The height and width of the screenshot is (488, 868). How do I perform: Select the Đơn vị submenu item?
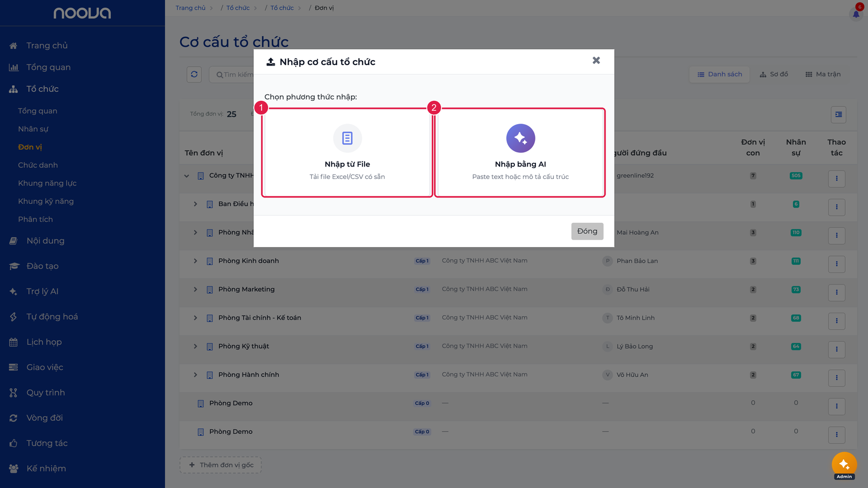tap(30, 147)
